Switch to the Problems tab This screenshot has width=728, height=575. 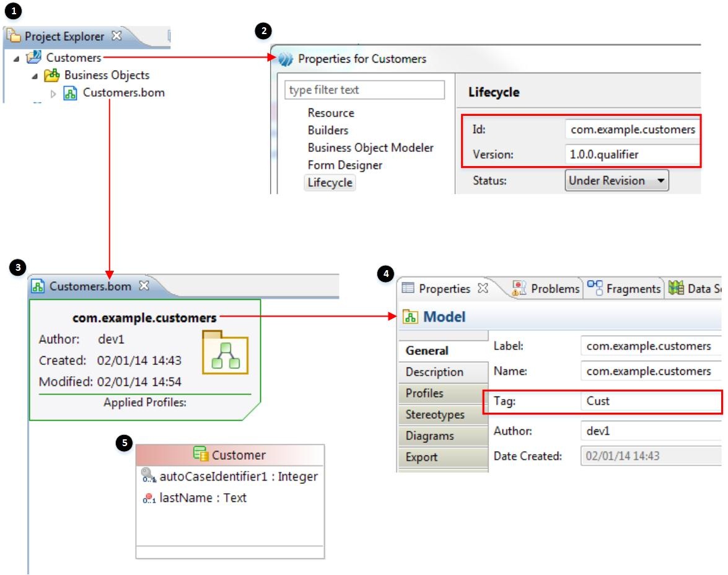pos(546,289)
